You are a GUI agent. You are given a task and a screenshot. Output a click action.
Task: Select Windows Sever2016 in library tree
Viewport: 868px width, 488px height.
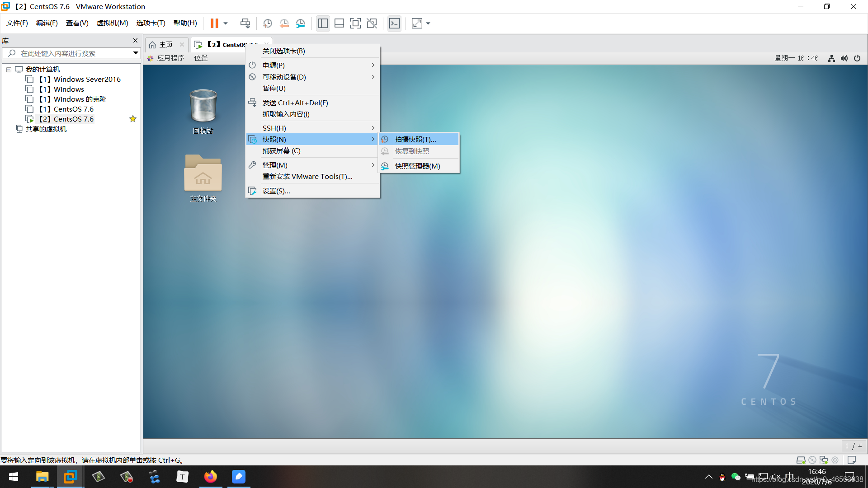tap(87, 79)
